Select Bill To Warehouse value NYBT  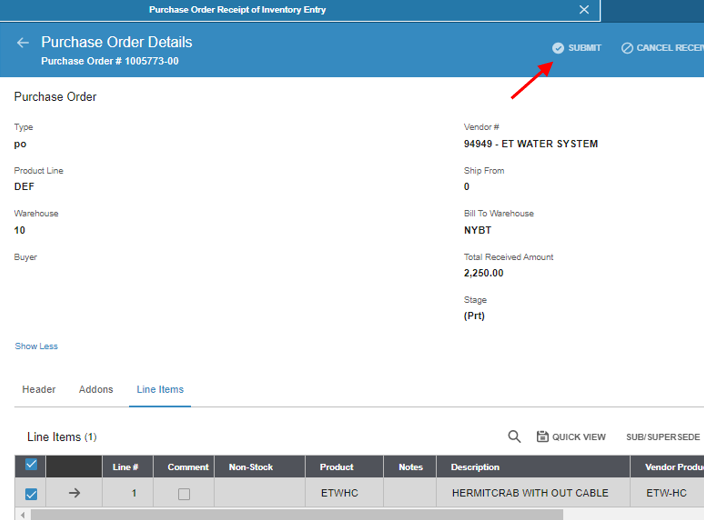pyautogui.click(x=478, y=230)
